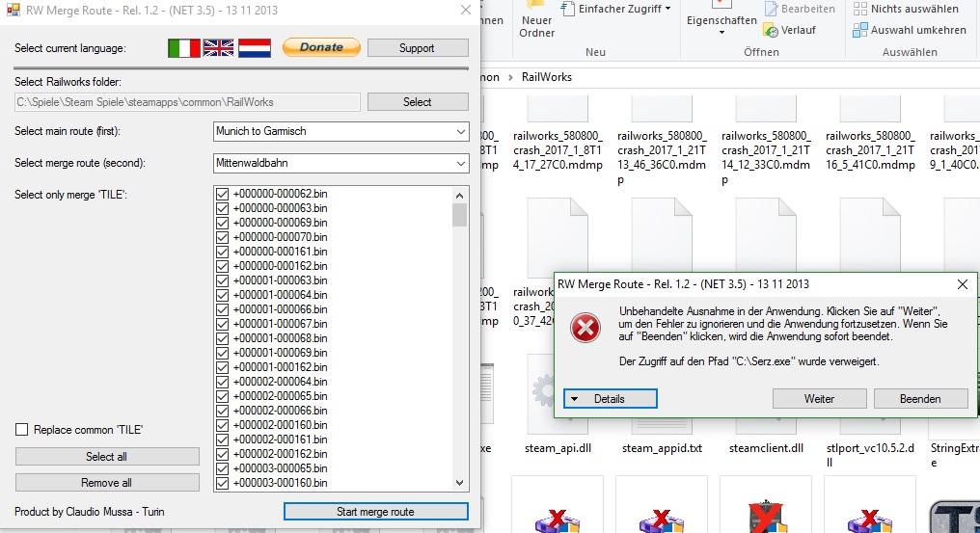Open Support in RW Merge Route
Image resolution: width=980 pixels, height=533 pixels.
tap(418, 48)
